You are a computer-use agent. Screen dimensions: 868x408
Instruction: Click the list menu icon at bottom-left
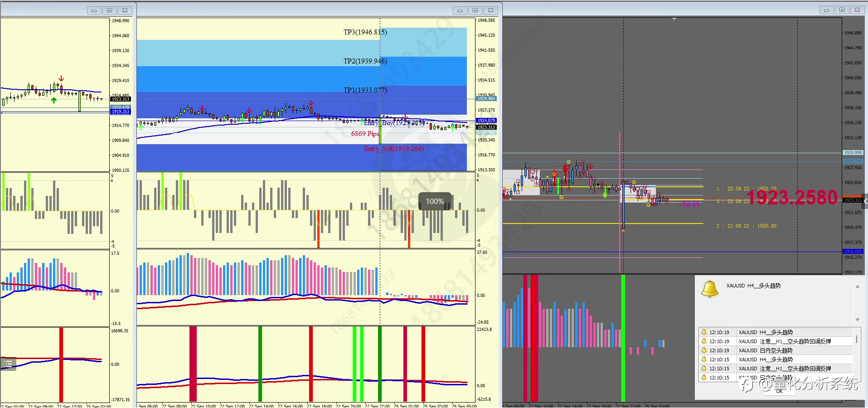[8, 364]
